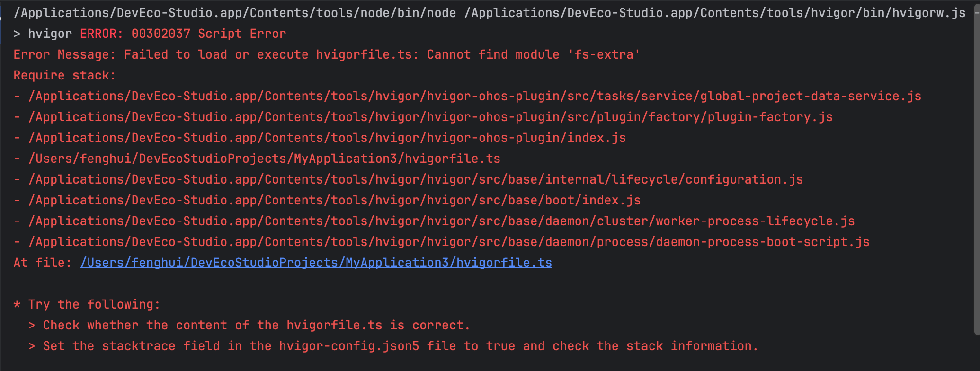Click the 'hvigor ERROR: 00302037 Script Error' line
Viewport: 980px width, 371px height.
(x=156, y=34)
